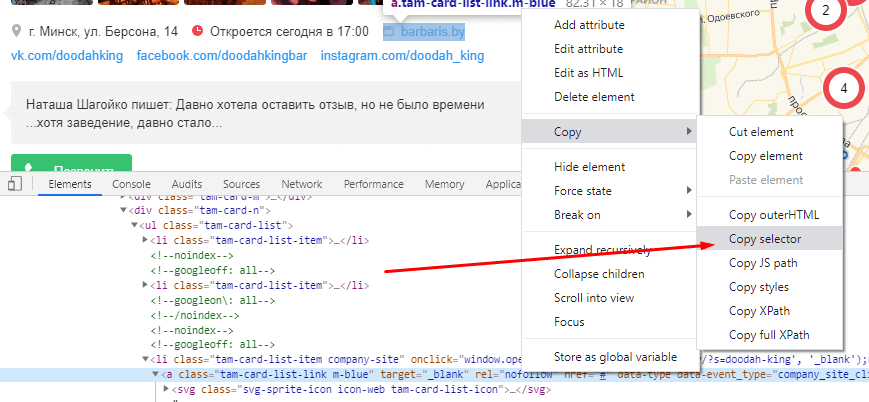This screenshot has width=869, height=402.
Task: Open the Break on submenu
Action: (611, 215)
